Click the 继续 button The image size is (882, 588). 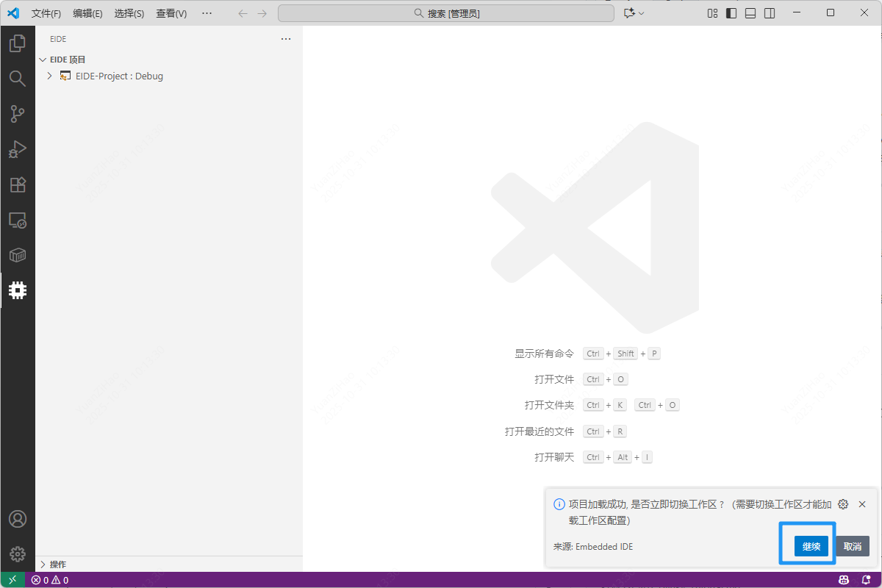pyautogui.click(x=811, y=546)
